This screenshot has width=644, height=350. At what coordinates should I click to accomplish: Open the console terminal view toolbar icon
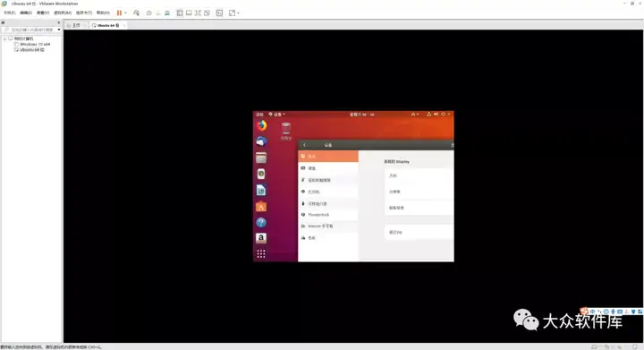point(219,13)
